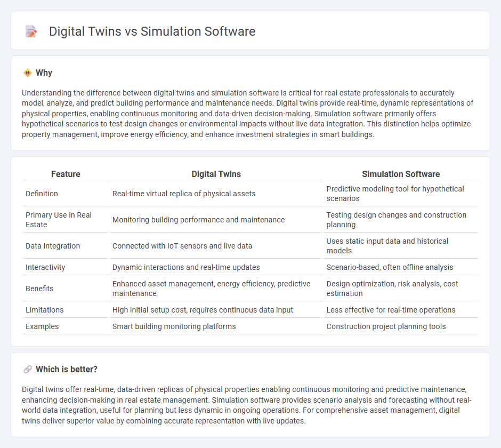
Task: Click the 'Feature' column header
Action: [x=66, y=174]
